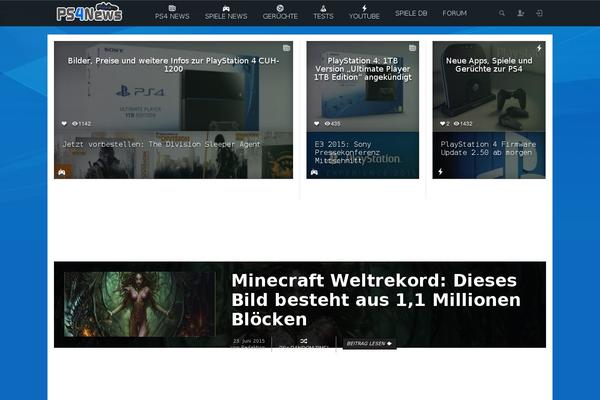Open the Spiele DB page

[411, 14]
